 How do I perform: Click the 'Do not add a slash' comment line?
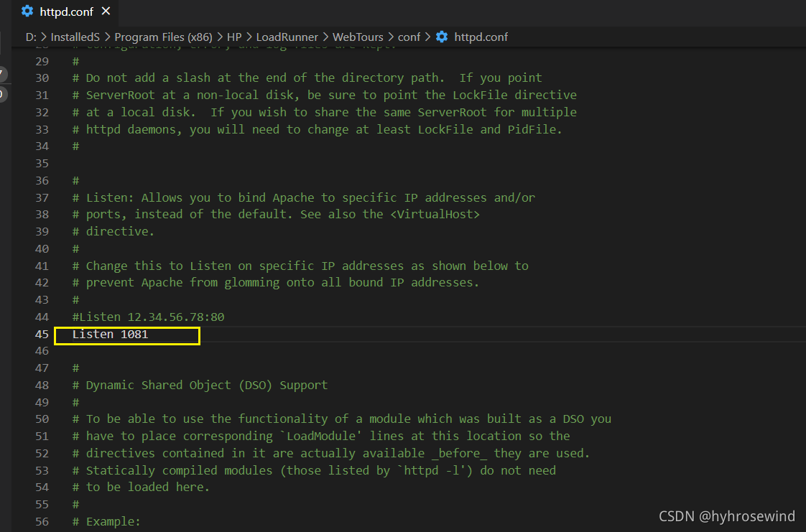pyautogui.click(x=307, y=78)
